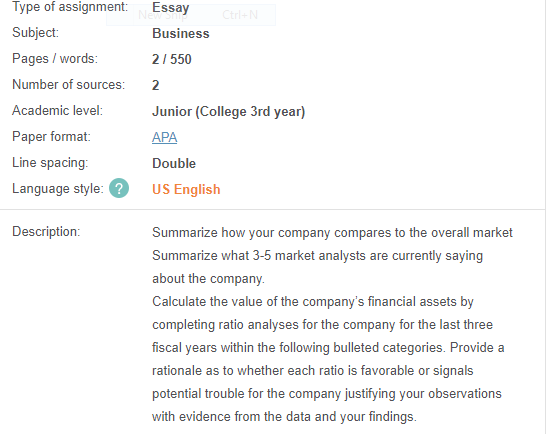The width and height of the screenshot is (557, 434).
Task: Click the Type of assignment label
Action: 70,7
